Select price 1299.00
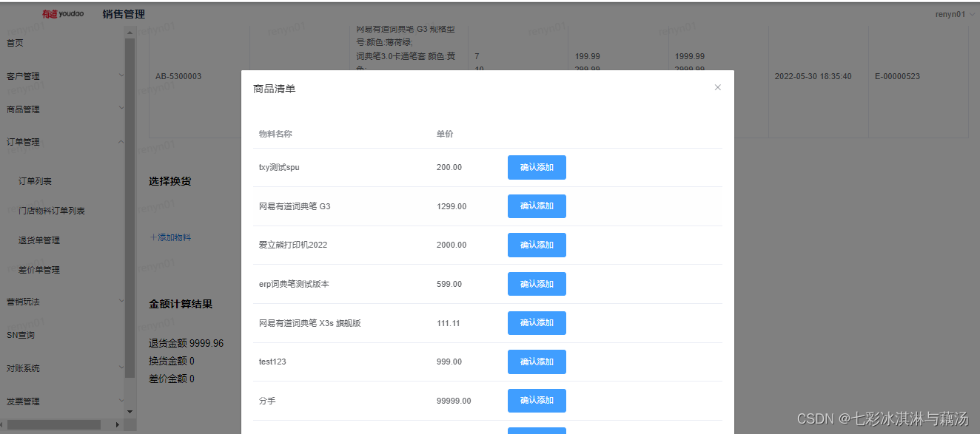This screenshot has width=980, height=434. pos(452,206)
